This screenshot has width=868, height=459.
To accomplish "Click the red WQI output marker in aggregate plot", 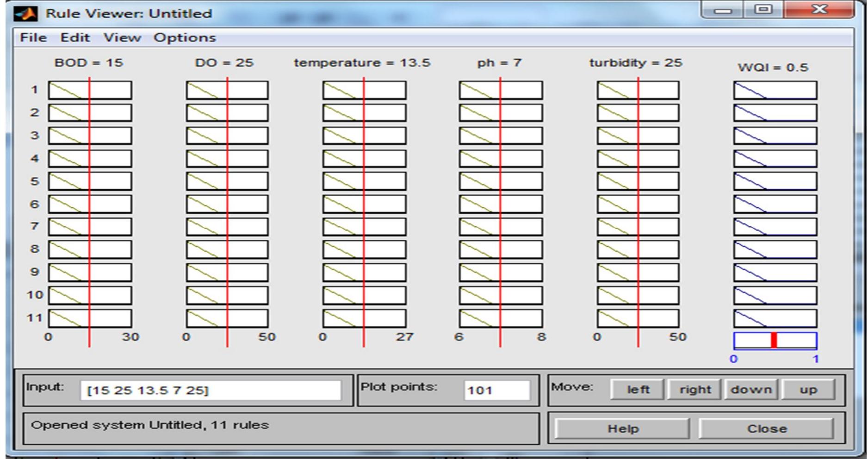I will click(774, 341).
